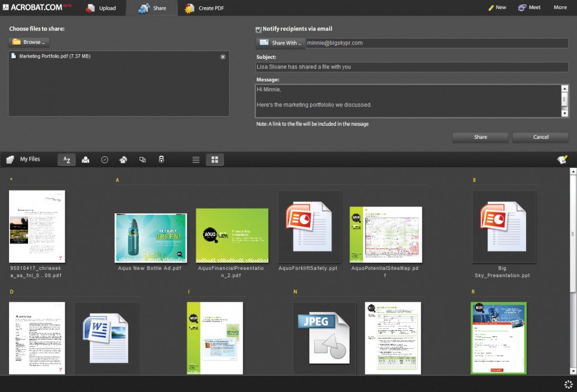The width and height of the screenshot is (577, 392).
Task: Click the Acrobat.com logo icon
Action: pos(8,7)
